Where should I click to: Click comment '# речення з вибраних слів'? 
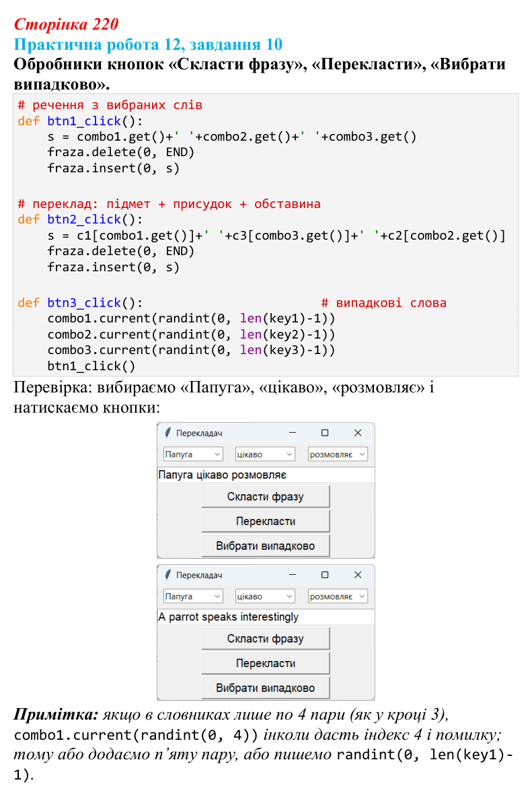tap(110, 105)
